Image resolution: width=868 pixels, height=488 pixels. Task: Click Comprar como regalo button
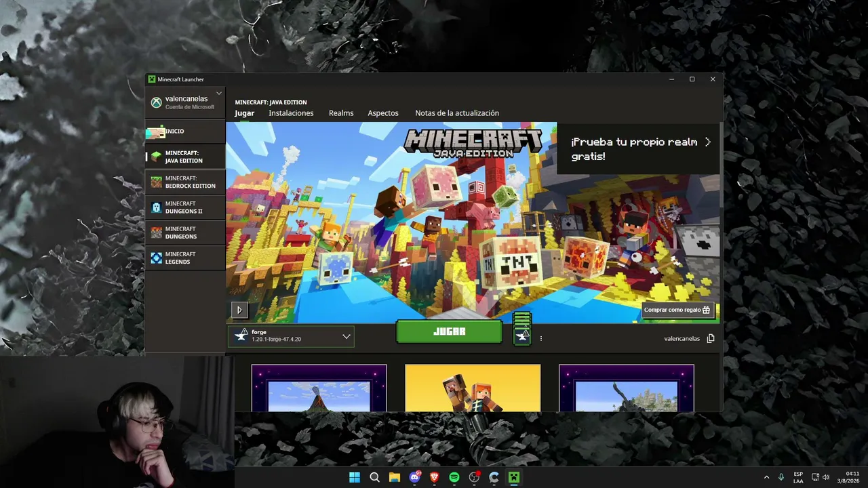click(677, 310)
